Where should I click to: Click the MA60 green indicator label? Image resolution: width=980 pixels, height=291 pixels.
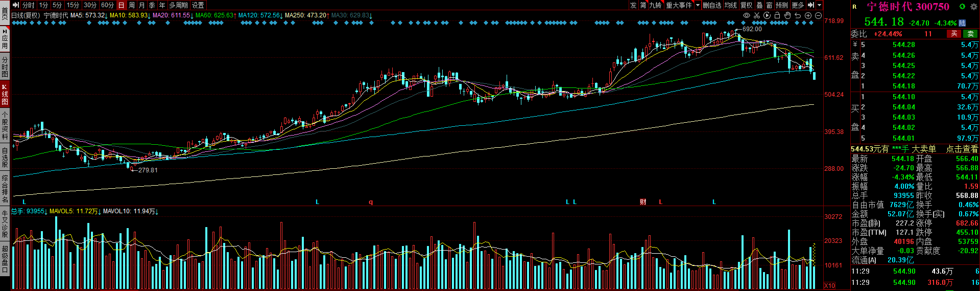pos(213,15)
